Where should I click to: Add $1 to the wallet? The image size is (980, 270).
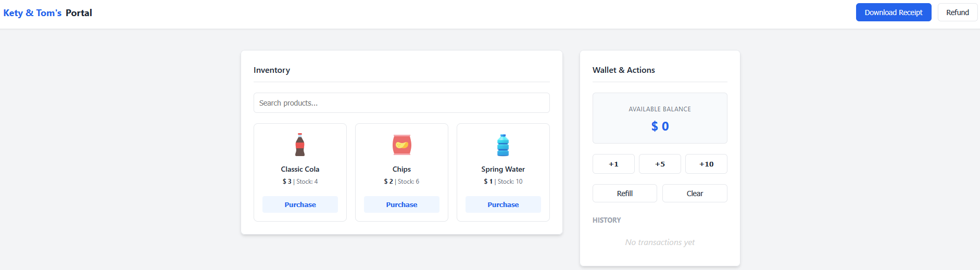(x=613, y=164)
